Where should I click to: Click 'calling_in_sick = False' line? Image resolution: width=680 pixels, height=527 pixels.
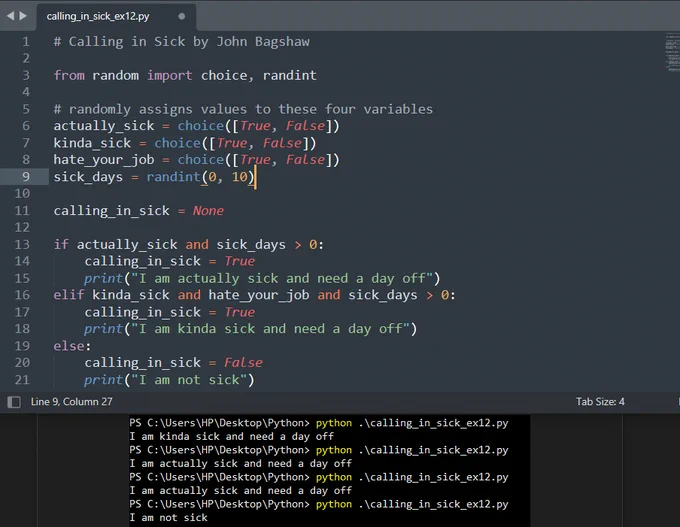(173, 363)
